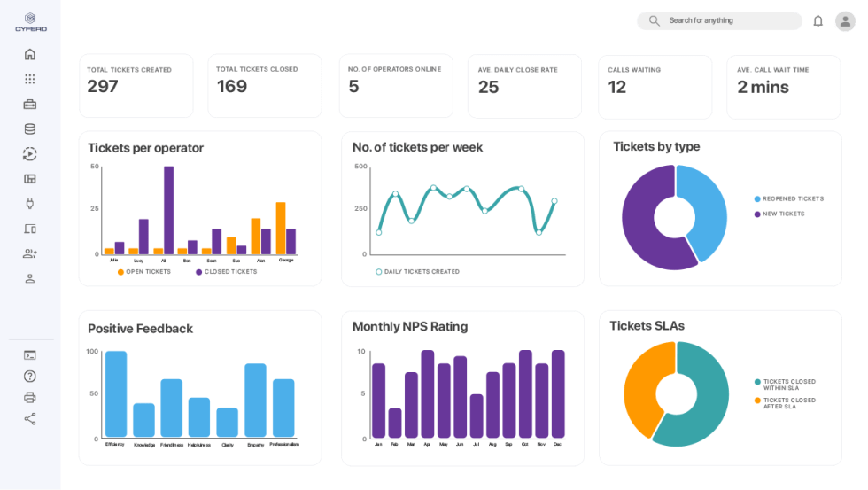Click the search magnifier icon
The image size is (868, 490).
[654, 20]
